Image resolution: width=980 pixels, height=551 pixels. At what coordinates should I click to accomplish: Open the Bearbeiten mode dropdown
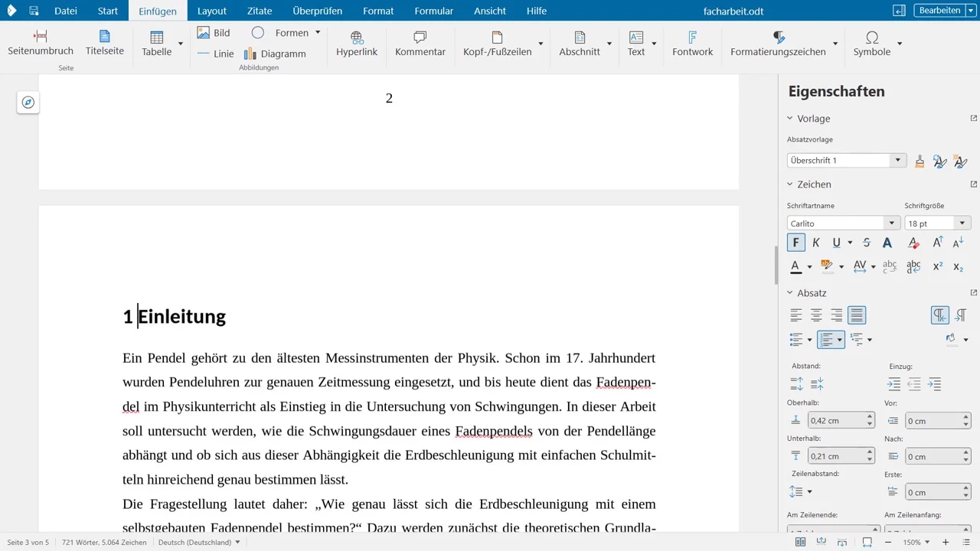971,11
